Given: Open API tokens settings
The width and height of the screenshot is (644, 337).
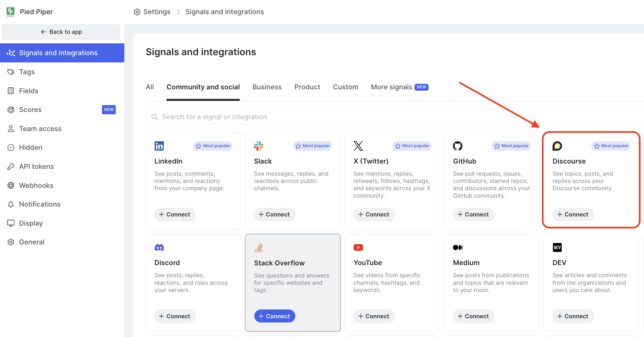Looking at the screenshot, I should [62, 167].
